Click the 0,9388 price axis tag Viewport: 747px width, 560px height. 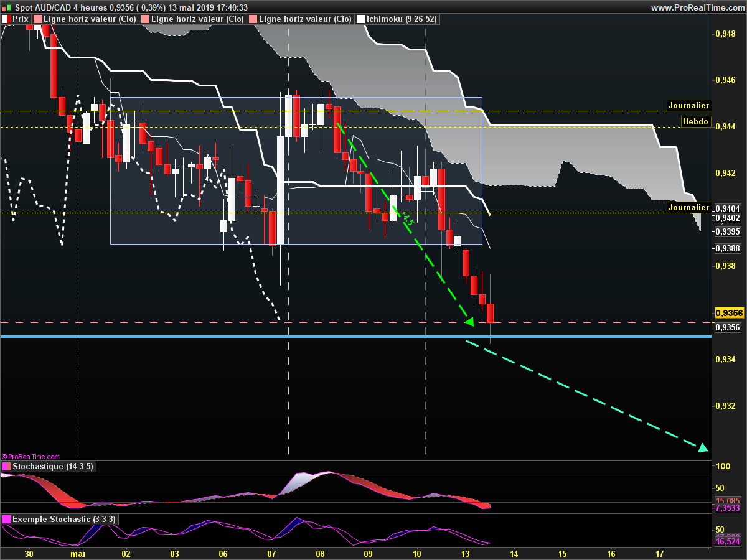728,248
